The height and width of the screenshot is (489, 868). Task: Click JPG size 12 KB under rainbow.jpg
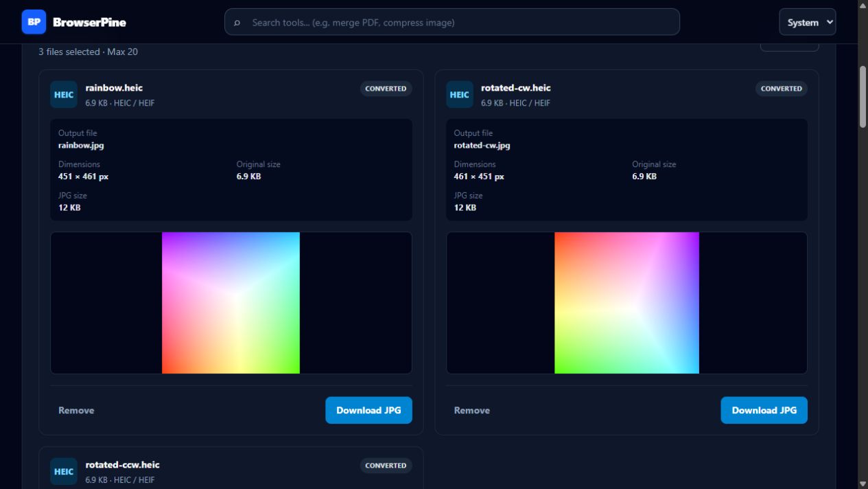(x=69, y=207)
